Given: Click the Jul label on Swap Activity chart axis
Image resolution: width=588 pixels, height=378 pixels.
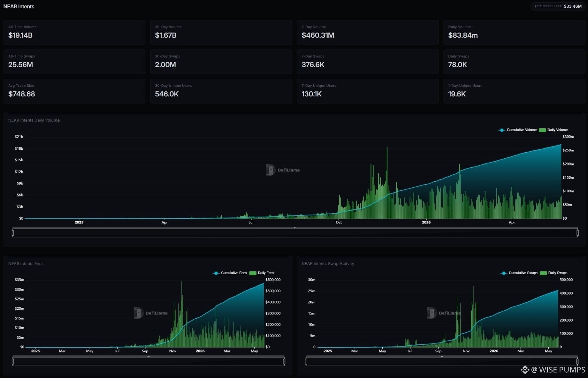Looking at the screenshot, I should pyautogui.click(x=410, y=351).
